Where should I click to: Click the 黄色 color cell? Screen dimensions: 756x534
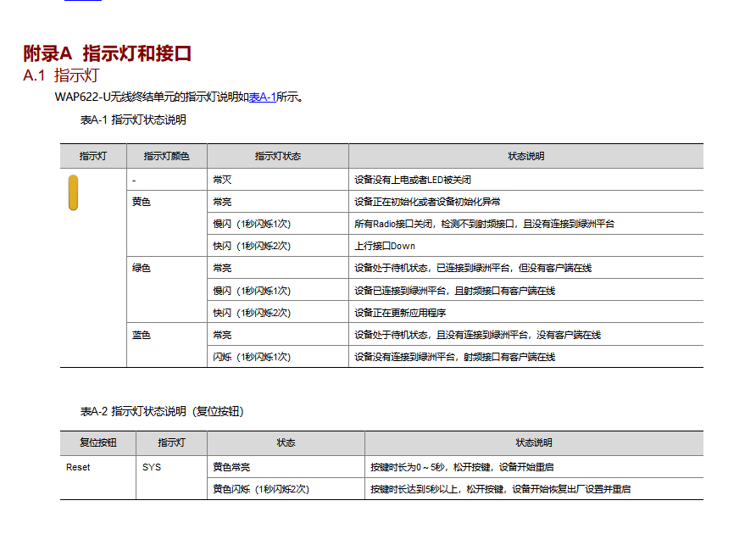click(167, 223)
